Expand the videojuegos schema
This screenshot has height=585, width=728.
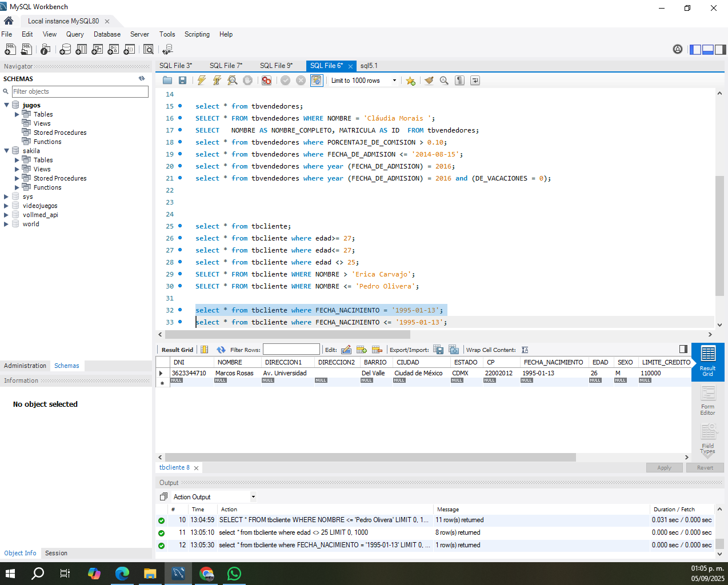click(x=7, y=206)
